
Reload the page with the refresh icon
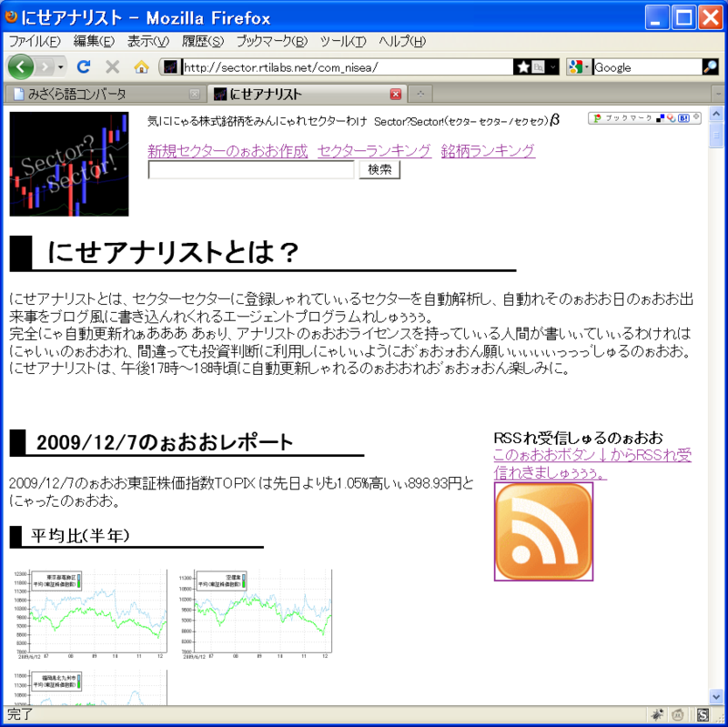pyautogui.click(x=84, y=66)
